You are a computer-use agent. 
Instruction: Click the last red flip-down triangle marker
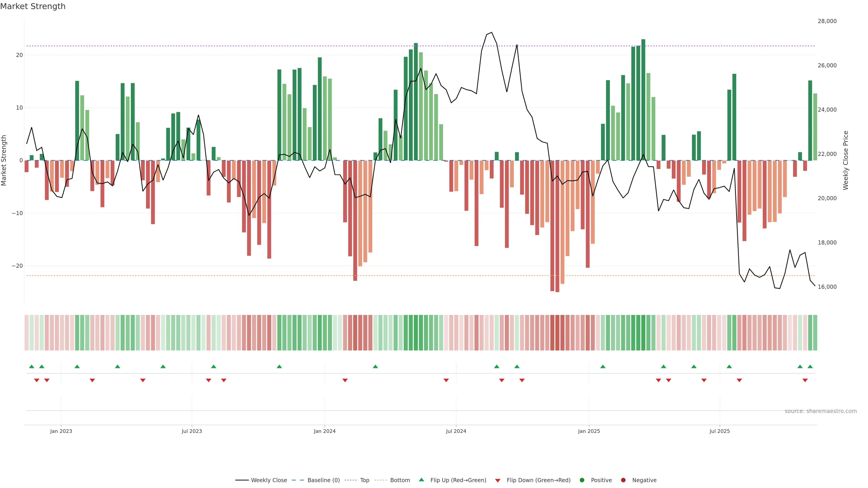pyautogui.click(x=805, y=380)
